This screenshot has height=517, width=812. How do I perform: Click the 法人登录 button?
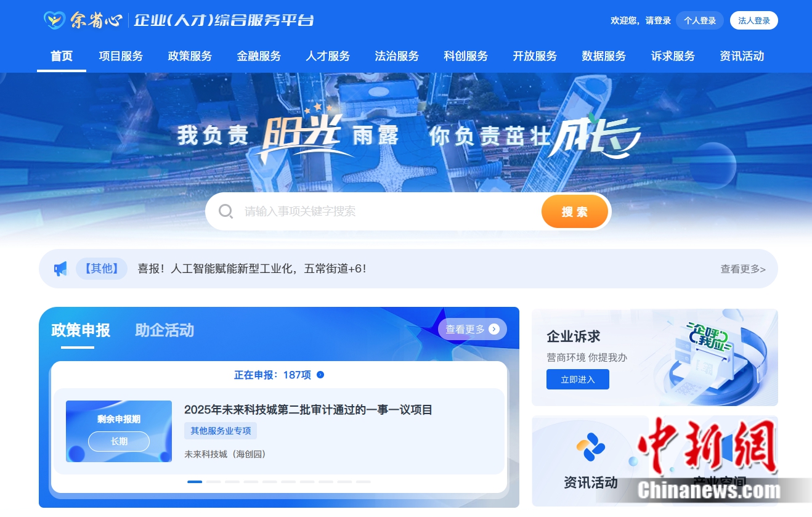(x=754, y=20)
